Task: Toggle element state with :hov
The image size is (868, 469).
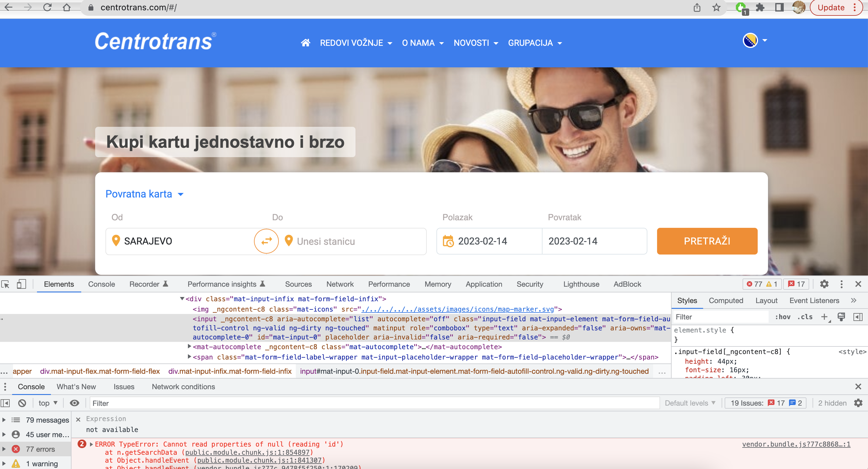Action: coord(783,317)
